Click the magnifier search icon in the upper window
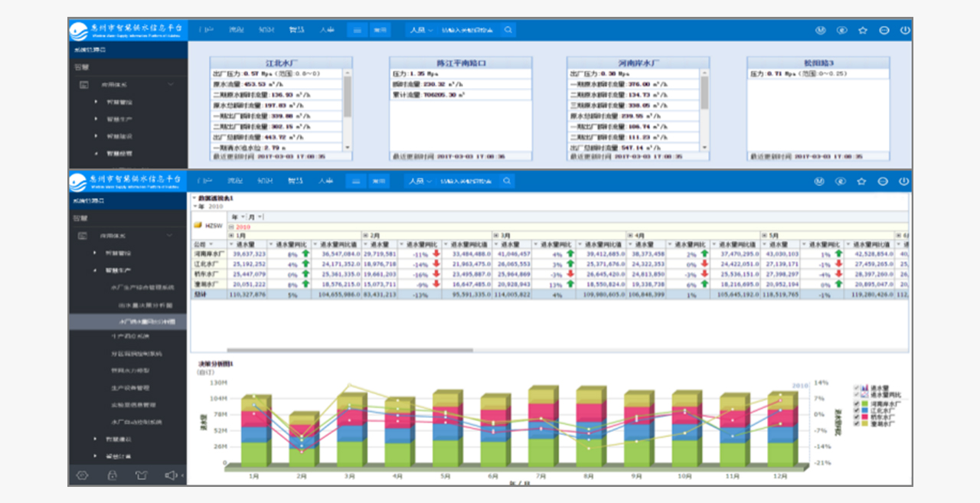 (508, 31)
